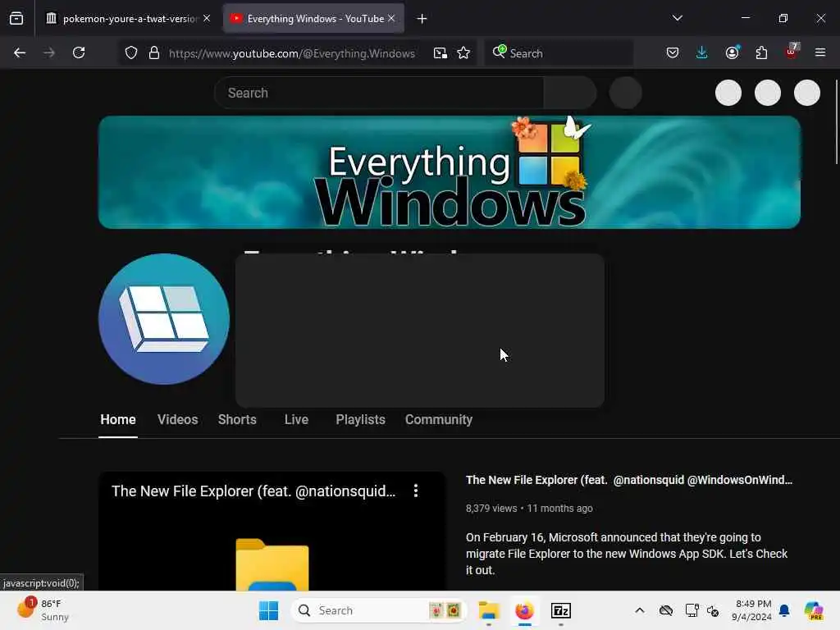Focus the Firefox Search box
840x630 pixels.
pyautogui.click(x=559, y=53)
